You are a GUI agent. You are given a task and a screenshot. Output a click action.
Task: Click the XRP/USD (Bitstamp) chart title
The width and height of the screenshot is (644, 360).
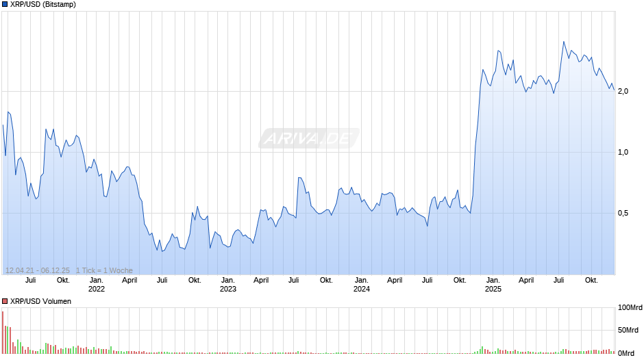point(42,5)
